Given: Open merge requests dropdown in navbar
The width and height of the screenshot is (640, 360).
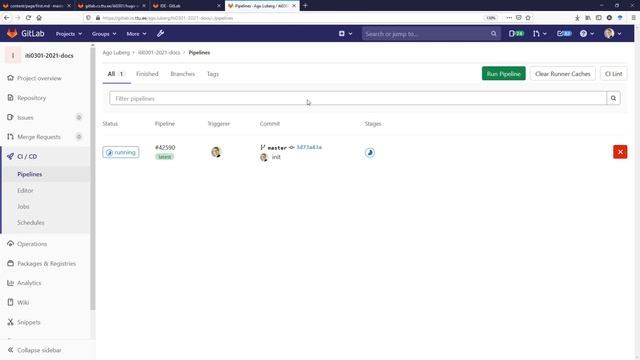Looking at the screenshot, I should 539,33.
